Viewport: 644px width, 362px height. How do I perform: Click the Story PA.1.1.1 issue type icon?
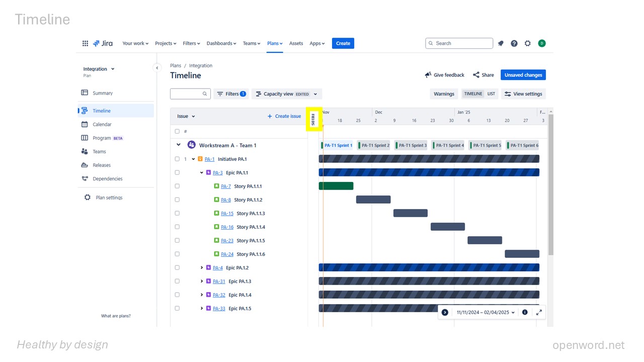(x=216, y=186)
